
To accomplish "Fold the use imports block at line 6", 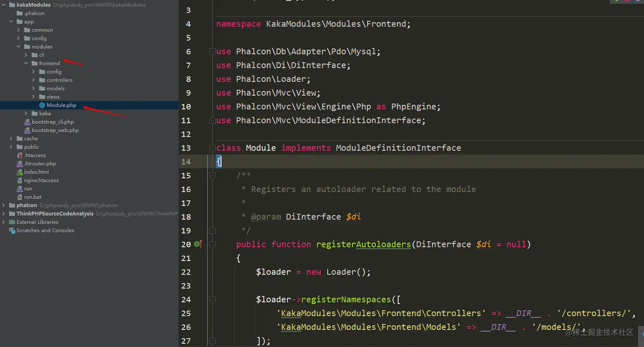I will 212,52.
